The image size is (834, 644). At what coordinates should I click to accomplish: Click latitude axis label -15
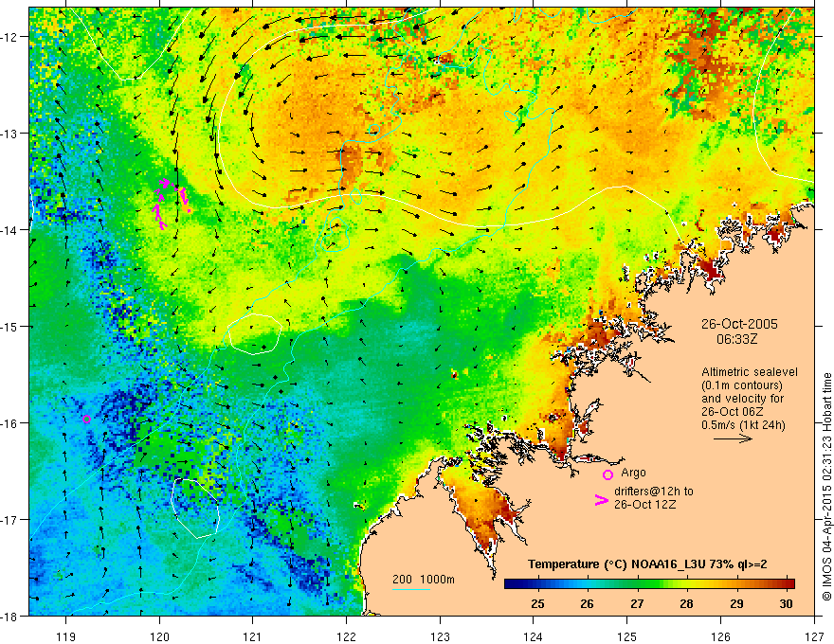point(10,326)
